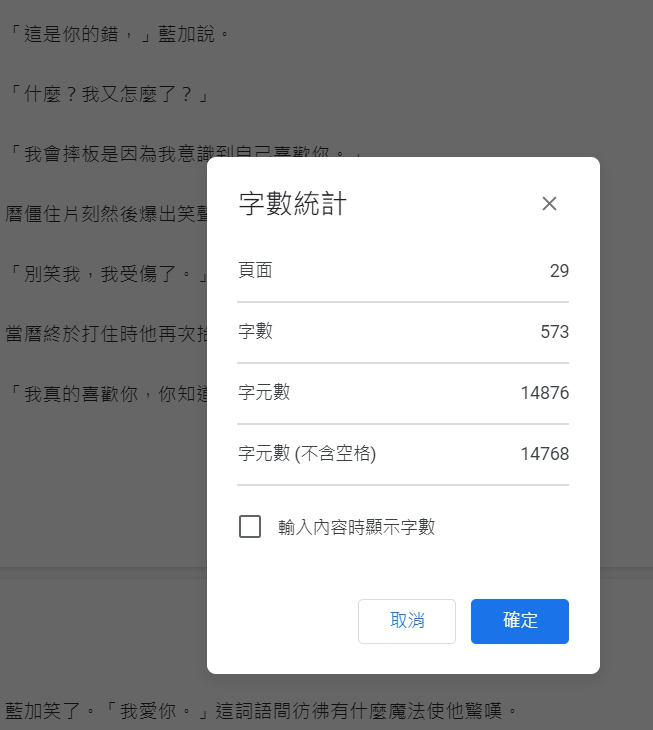
Task: Place cursor in line 「這是你的錯,」藍加說。
Action: (119, 34)
